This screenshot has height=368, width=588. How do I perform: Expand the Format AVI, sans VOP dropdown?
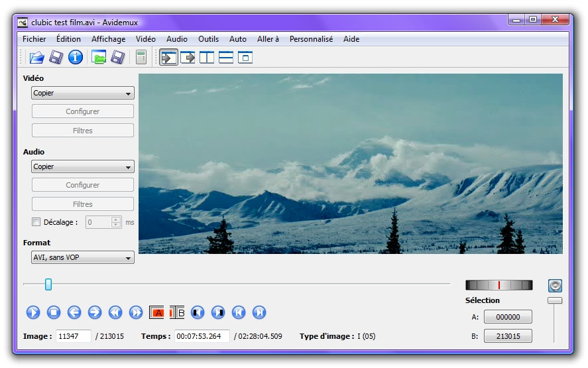(x=83, y=257)
